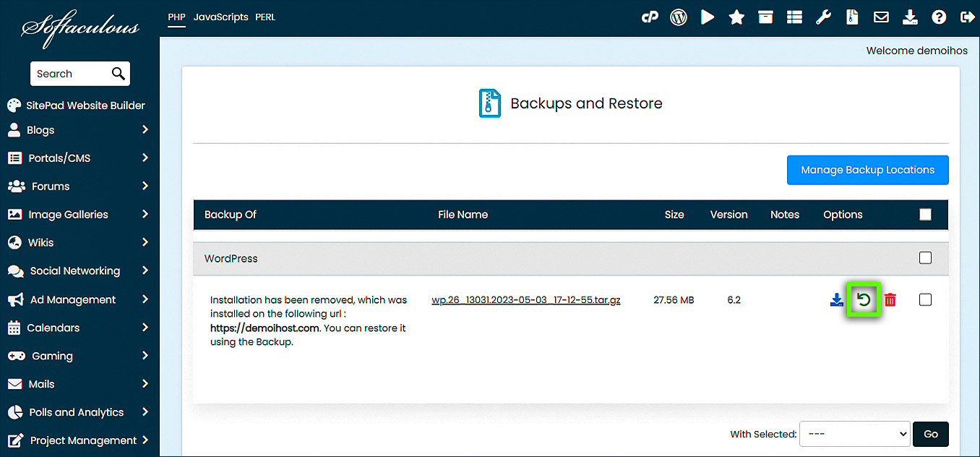Viewport: 980px width, 457px height.
Task: Check the WordPress group checkbox
Action: click(x=925, y=258)
